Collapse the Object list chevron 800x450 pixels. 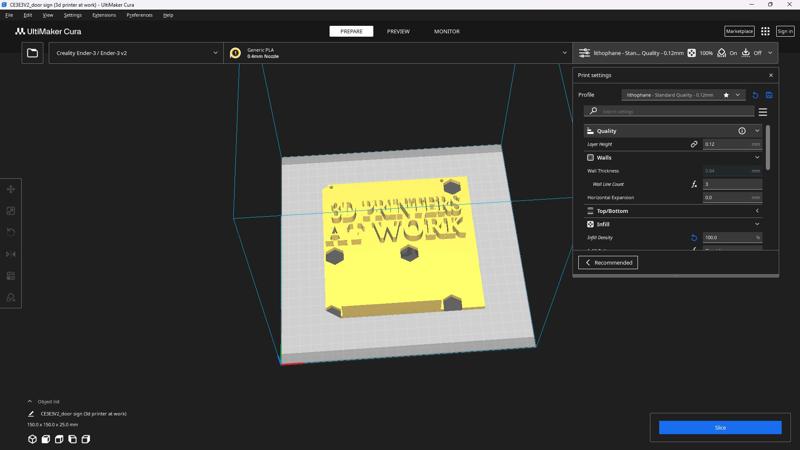(x=30, y=402)
